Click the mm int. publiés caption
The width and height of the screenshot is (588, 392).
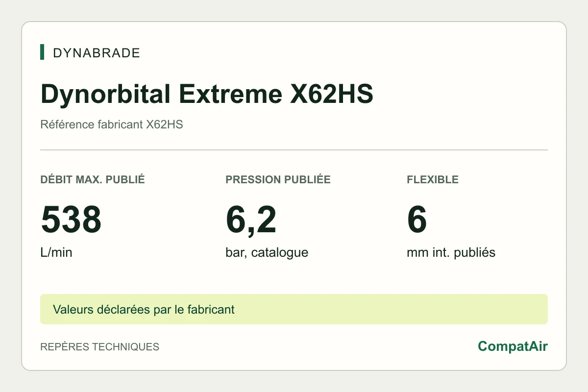tap(451, 253)
